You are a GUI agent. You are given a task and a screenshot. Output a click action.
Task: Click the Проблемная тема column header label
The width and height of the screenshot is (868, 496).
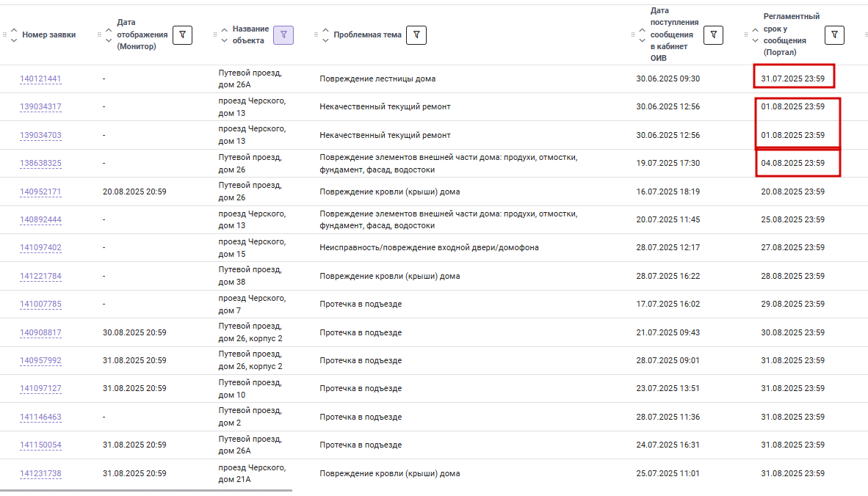click(368, 34)
